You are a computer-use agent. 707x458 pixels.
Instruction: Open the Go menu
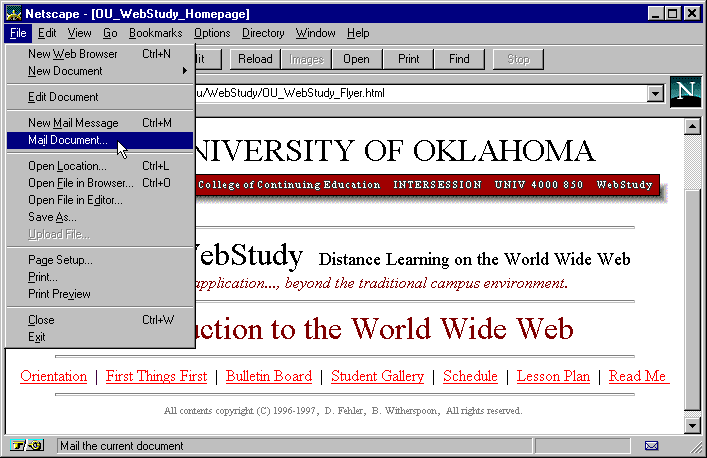(x=110, y=33)
